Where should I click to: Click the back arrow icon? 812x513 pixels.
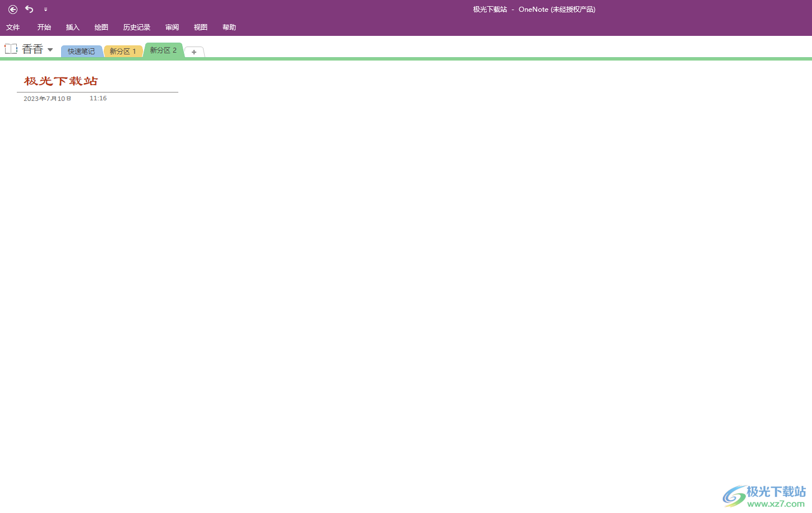click(x=13, y=10)
